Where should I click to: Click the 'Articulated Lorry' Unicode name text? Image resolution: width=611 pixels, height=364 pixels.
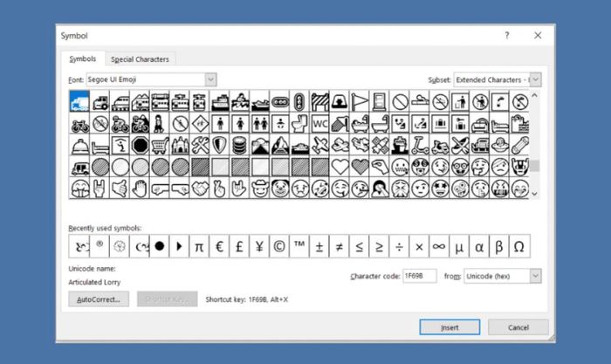coord(94,282)
